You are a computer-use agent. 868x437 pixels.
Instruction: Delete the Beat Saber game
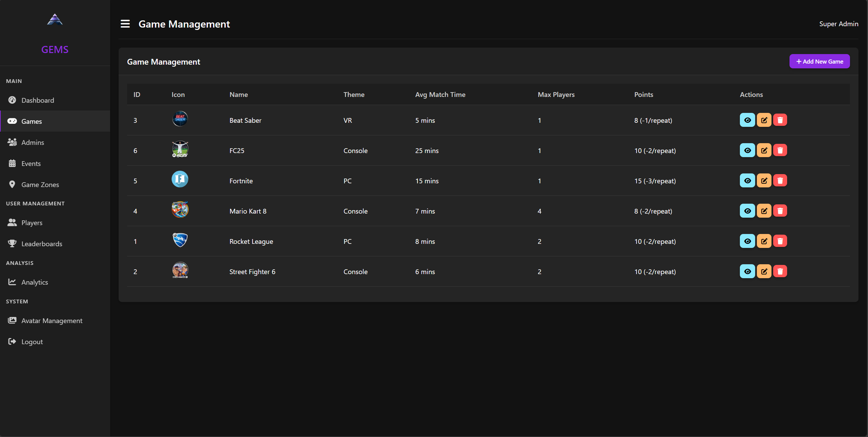pos(780,120)
